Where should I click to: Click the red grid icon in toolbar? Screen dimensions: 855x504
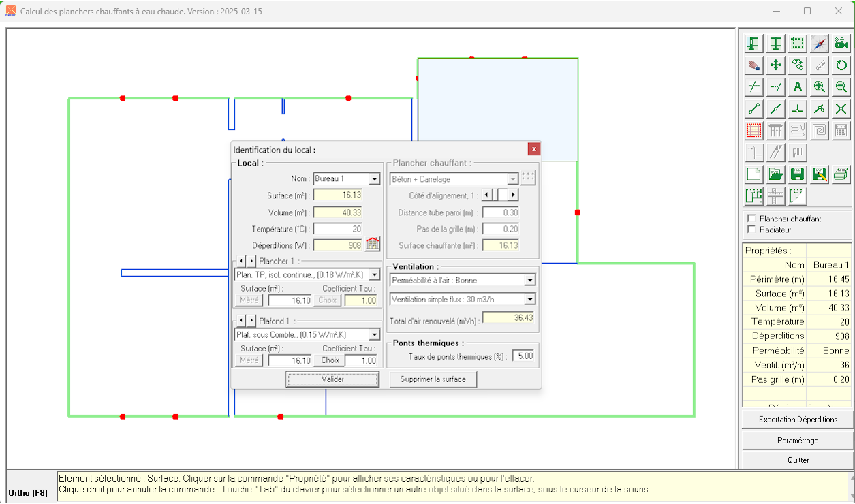pyautogui.click(x=753, y=130)
